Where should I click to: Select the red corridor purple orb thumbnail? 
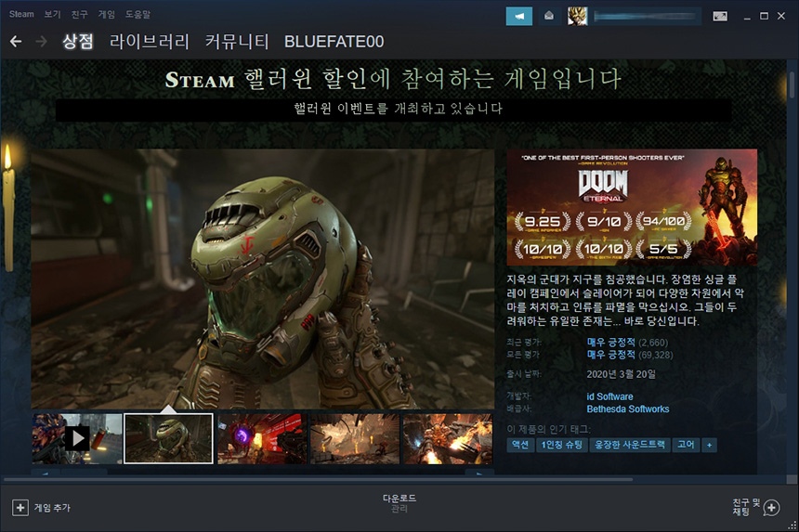(262, 438)
